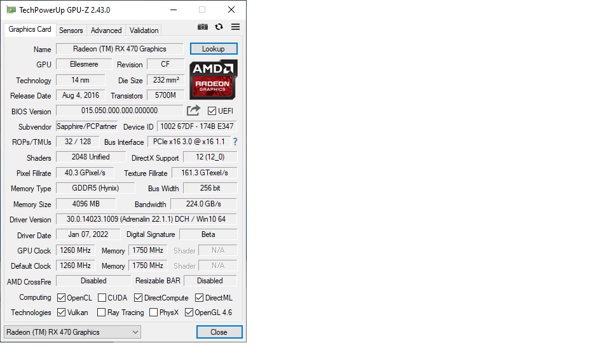Open the hamburger menu icon
Viewport: 614px width, 364px height.
(x=235, y=27)
